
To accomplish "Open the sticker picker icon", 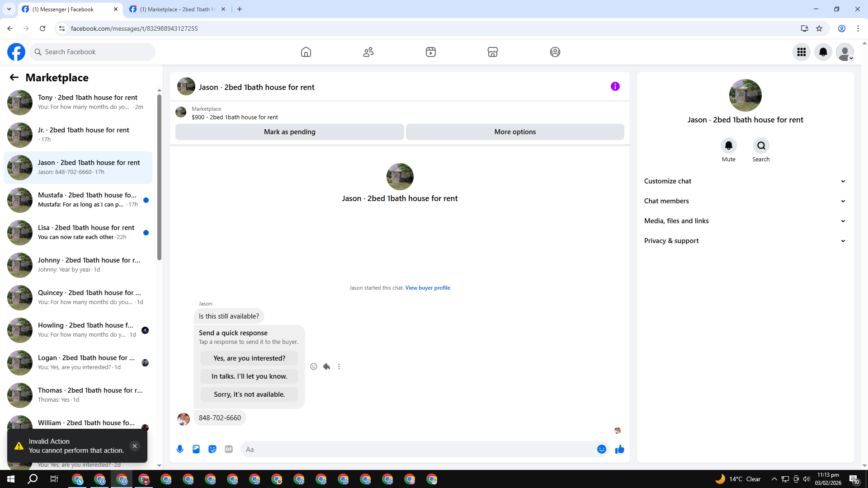I will click(x=212, y=449).
